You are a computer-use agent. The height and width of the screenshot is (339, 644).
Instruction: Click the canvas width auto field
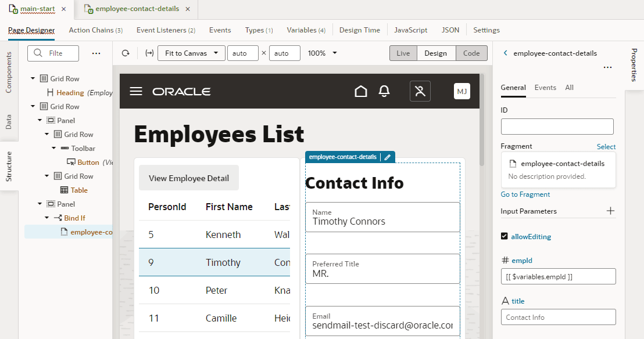[x=243, y=53]
